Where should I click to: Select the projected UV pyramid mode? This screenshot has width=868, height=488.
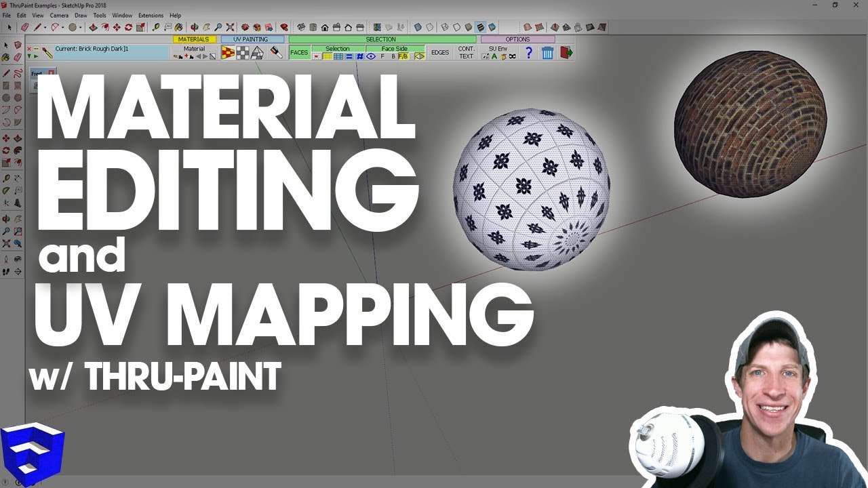point(257,53)
